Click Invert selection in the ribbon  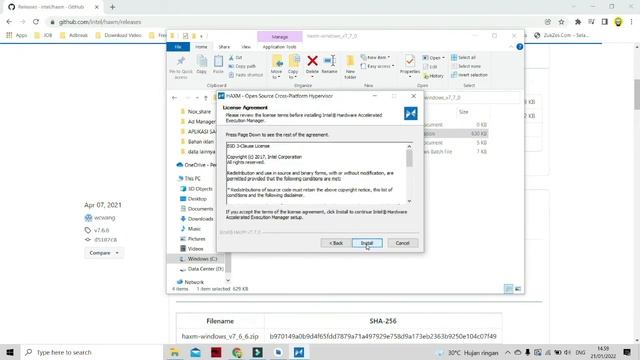469,75
